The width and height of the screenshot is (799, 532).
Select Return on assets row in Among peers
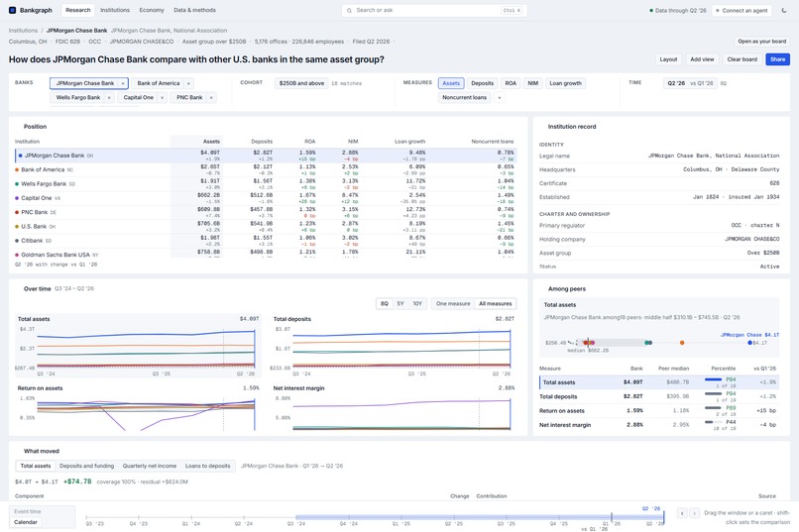click(659, 411)
